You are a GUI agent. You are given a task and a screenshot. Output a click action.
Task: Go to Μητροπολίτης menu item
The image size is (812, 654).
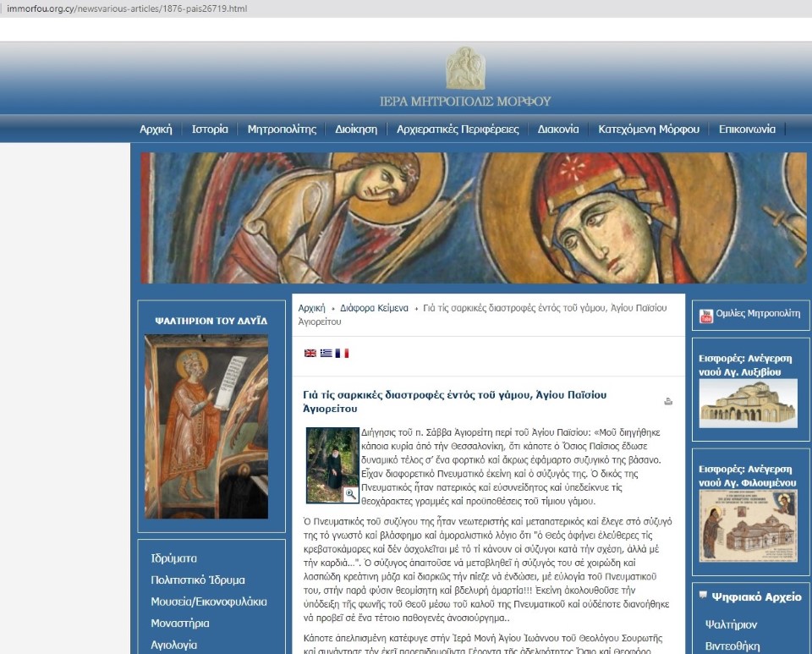click(x=282, y=129)
